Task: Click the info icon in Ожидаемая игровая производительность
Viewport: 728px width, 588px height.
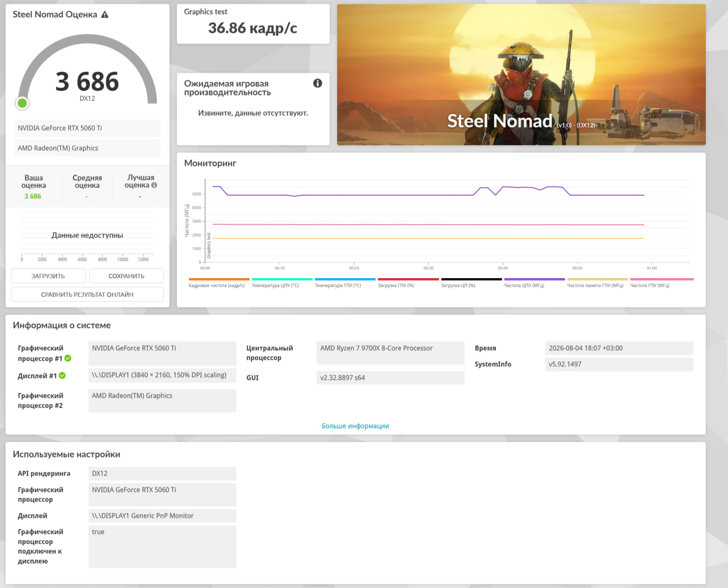Action: pyautogui.click(x=317, y=83)
